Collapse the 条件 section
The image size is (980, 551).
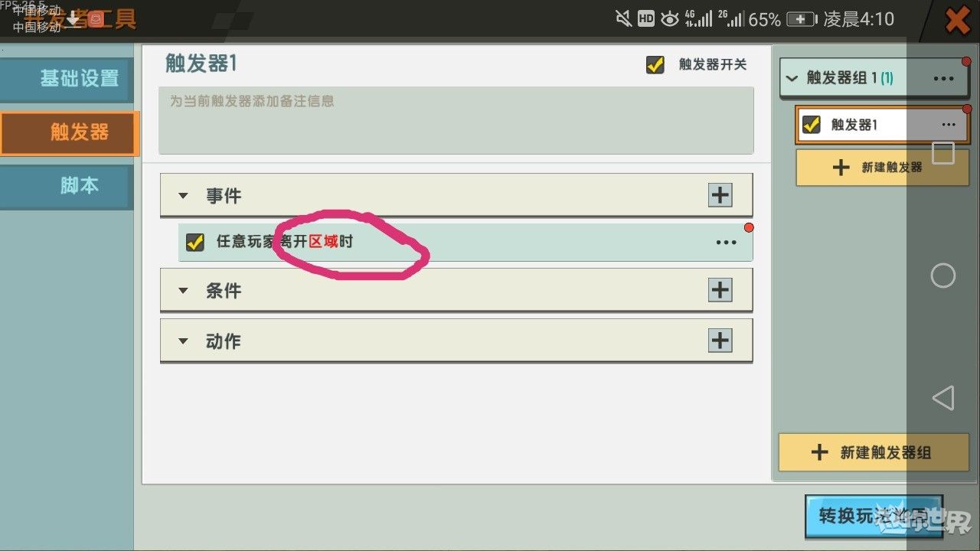coord(183,291)
